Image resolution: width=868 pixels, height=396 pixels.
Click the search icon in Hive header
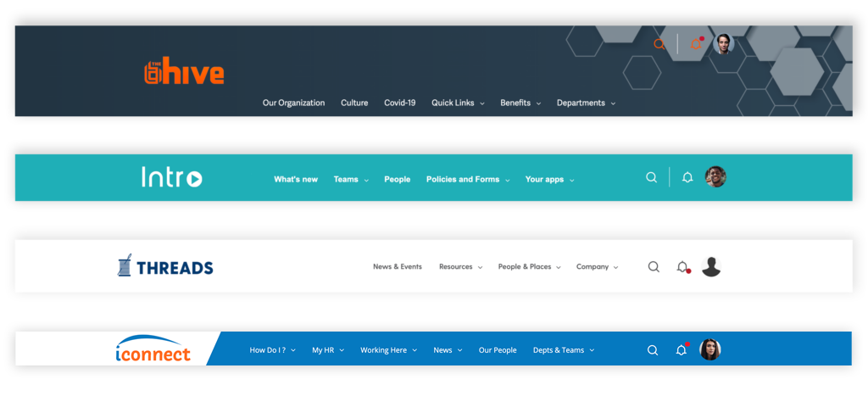tap(659, 44)
